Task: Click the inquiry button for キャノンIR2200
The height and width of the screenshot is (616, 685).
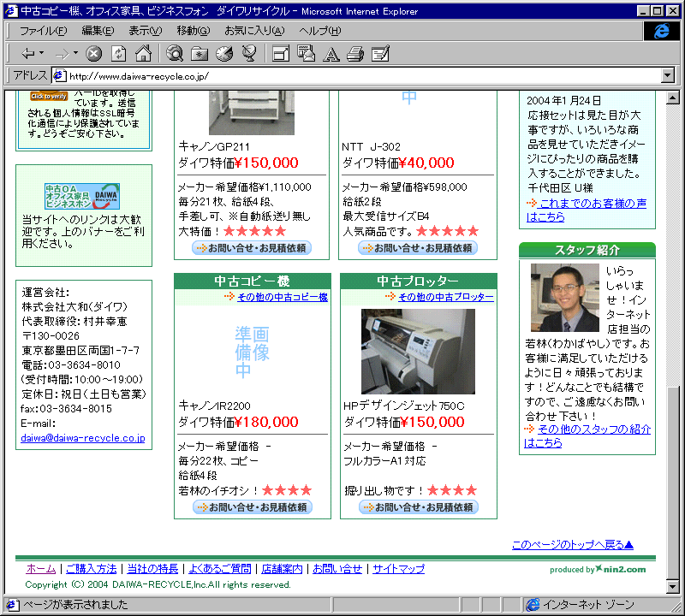Action: (253, 507)
